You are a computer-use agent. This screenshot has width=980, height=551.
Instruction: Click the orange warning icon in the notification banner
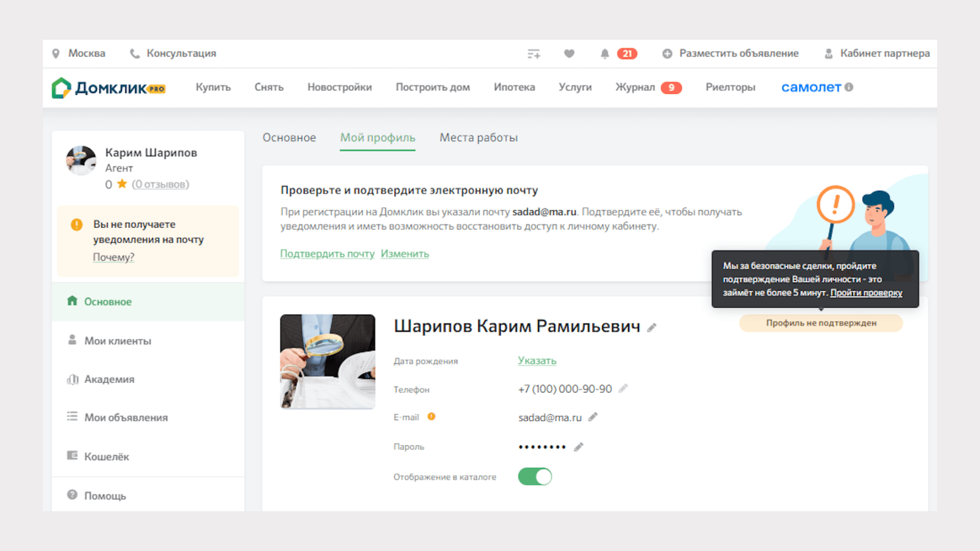coord(77,224)
